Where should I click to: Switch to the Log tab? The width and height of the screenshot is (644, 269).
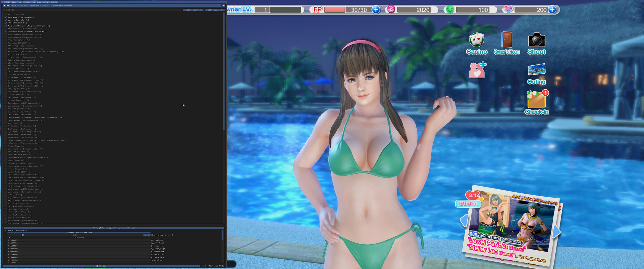[x=39, y=2]
